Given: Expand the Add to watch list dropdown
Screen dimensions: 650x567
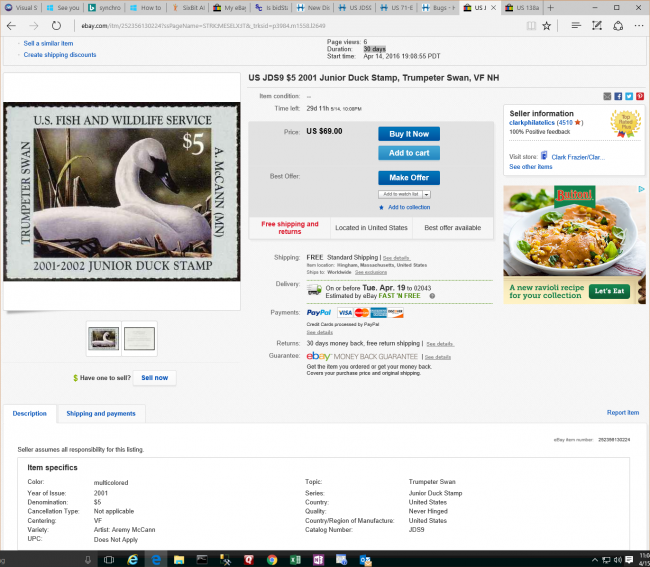Looking at the screenshot, I should 427,194.
